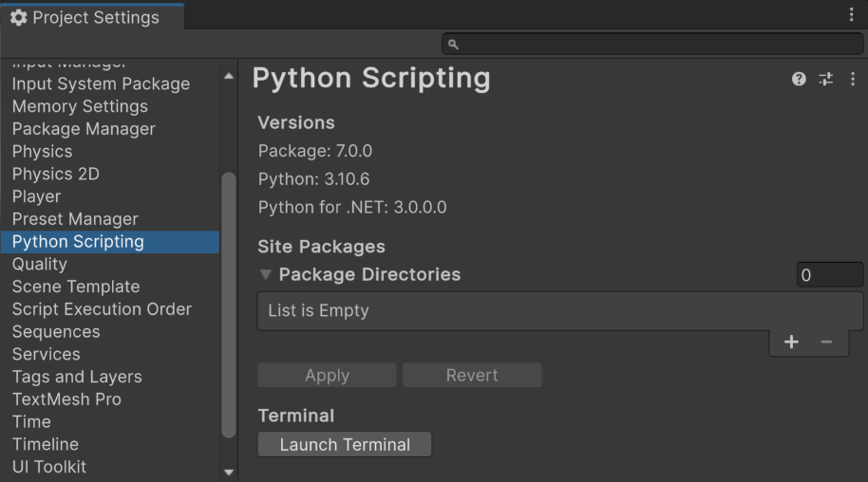Open Script Execution Order settings
868x482 pixels.
(x=109, y=309)
